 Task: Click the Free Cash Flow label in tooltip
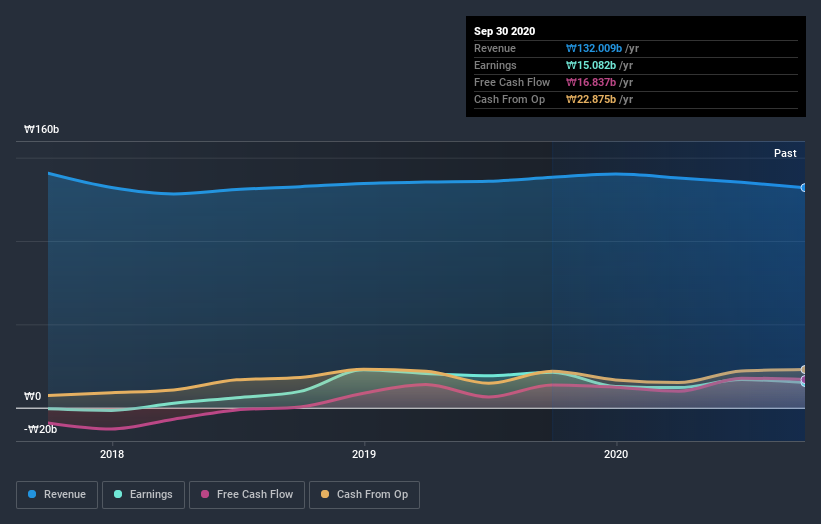(512, 82)
